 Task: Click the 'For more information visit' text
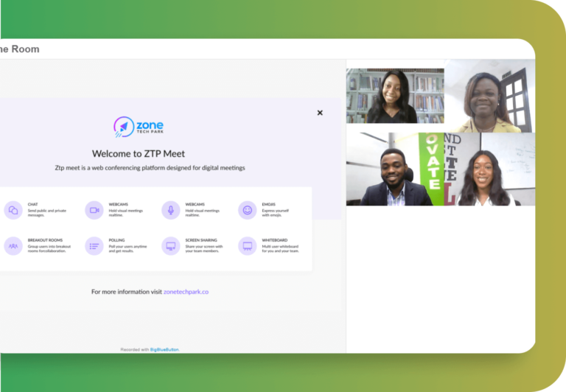click(x=126, y=292)
